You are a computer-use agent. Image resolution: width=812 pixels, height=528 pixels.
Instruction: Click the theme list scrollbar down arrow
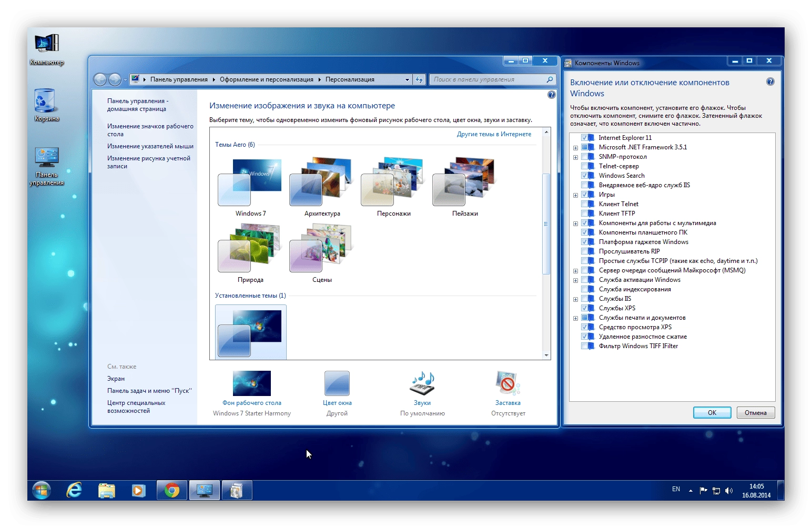click(546, 356)
